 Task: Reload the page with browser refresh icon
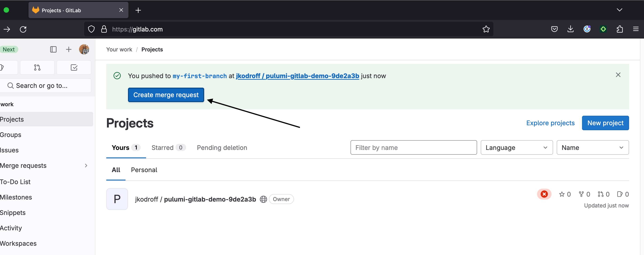pos(23,29)
